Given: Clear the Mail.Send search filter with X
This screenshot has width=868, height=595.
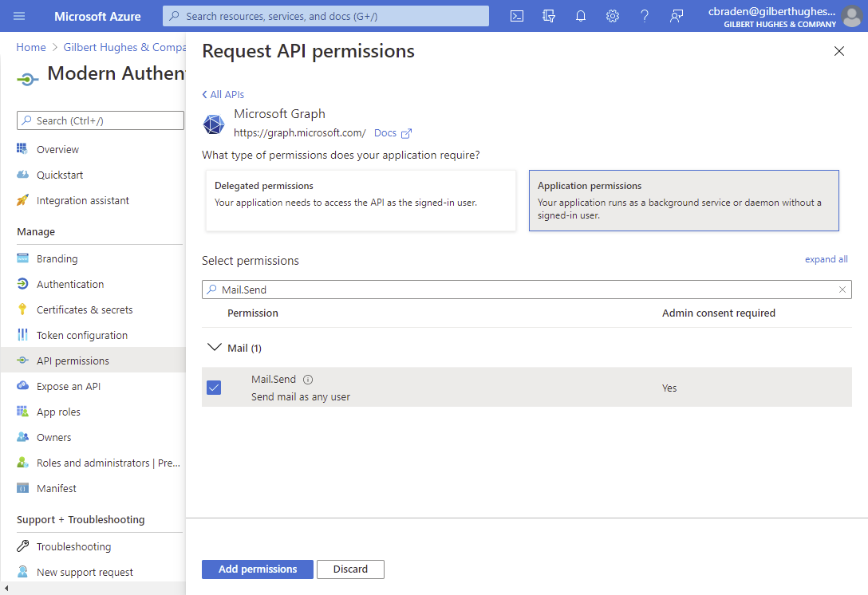Looking at the screenshot, I should [842, 290].
